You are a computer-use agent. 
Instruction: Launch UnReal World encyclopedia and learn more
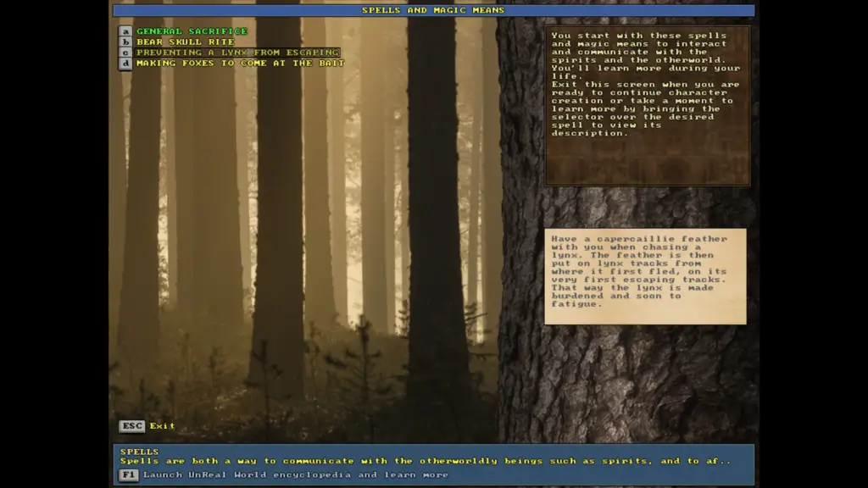(x=296, y=474)
